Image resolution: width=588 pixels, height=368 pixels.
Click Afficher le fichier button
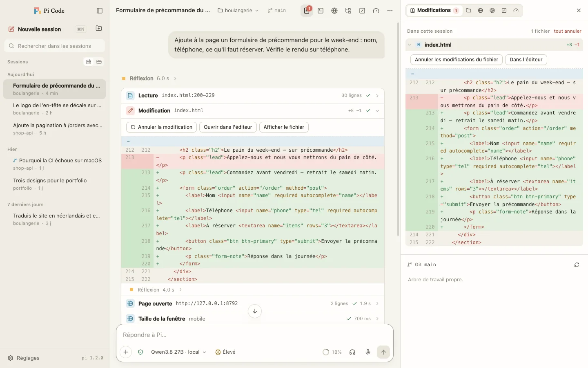[x=284, y=127]
